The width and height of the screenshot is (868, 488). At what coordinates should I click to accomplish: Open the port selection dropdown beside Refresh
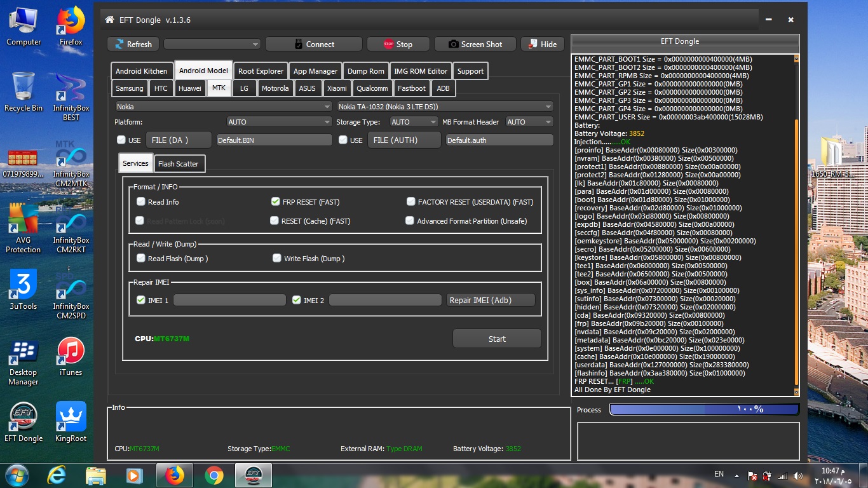coord(212,44)
